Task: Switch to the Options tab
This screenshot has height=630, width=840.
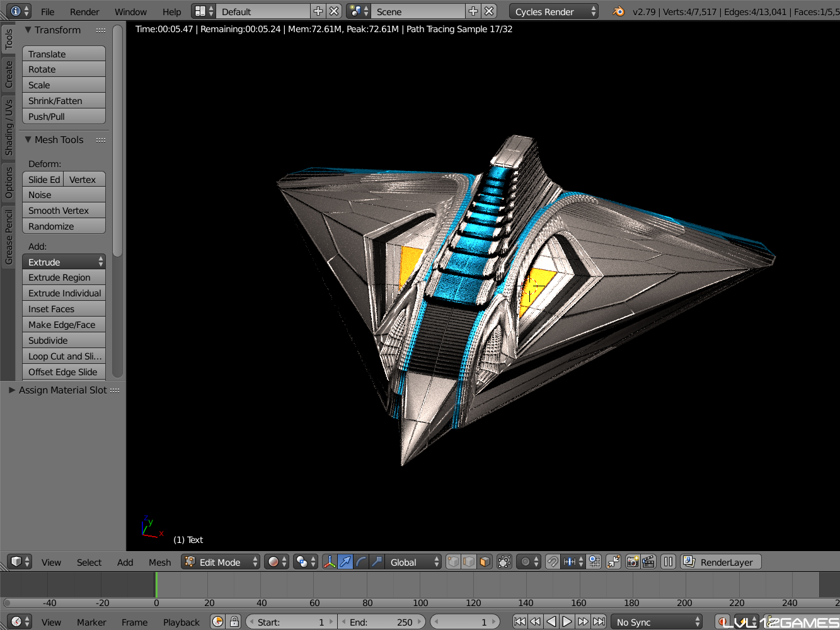Action: click(8, 183)
